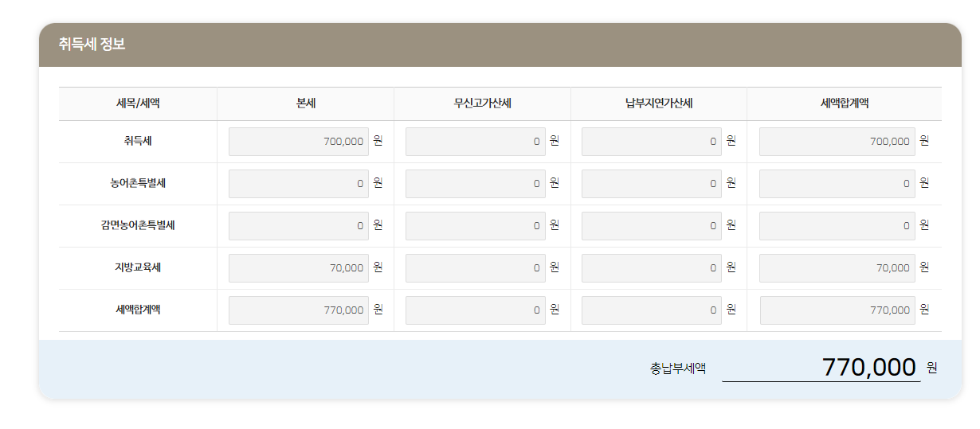The width and height of the screenshot is (980, 429).
Task: Click the 농어촌특별세 세액합계액 field
Action: tap(837, 184)
